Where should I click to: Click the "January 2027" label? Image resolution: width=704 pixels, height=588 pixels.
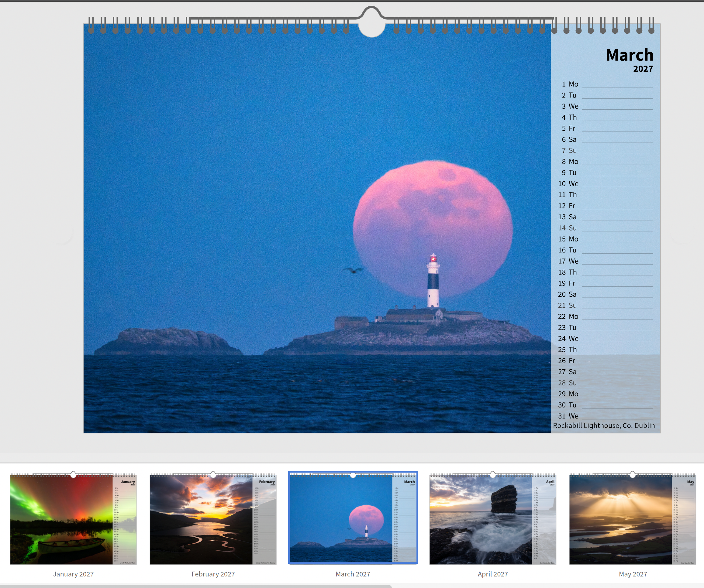pyautogui.click(x=73, y=574)
